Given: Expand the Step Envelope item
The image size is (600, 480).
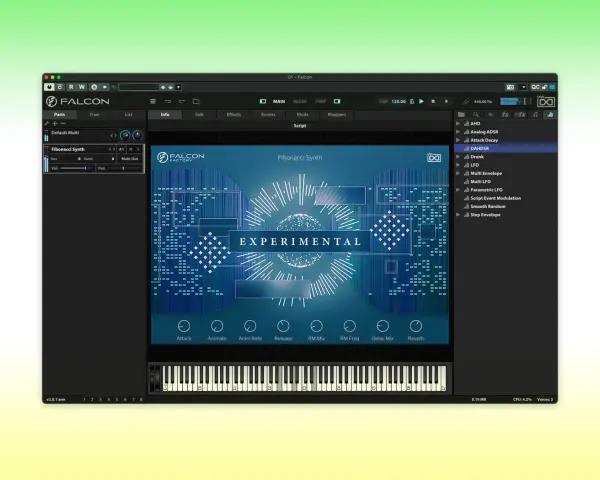Looking at the screenshot, I should click(458, 215).
